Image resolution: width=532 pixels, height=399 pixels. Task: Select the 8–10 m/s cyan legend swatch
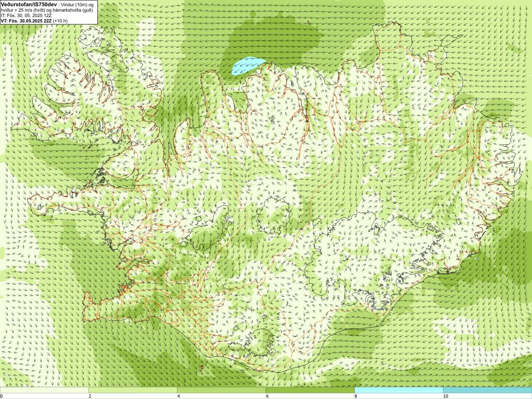point(399,390)
